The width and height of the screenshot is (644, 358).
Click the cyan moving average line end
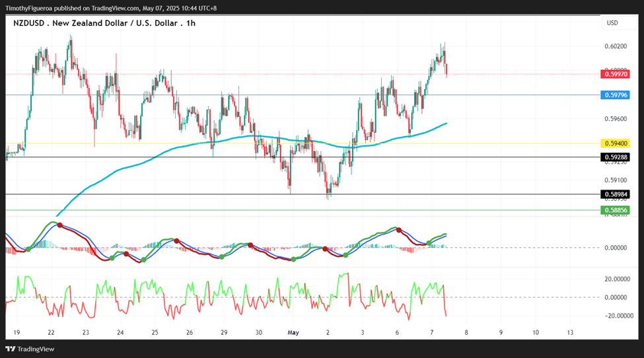446,123
